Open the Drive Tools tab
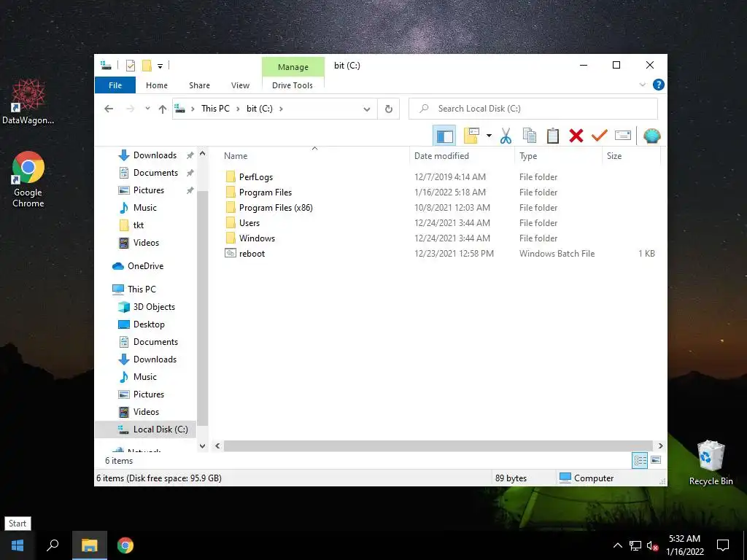The height and width of the screenshot is (560, 747). point(293,85)
